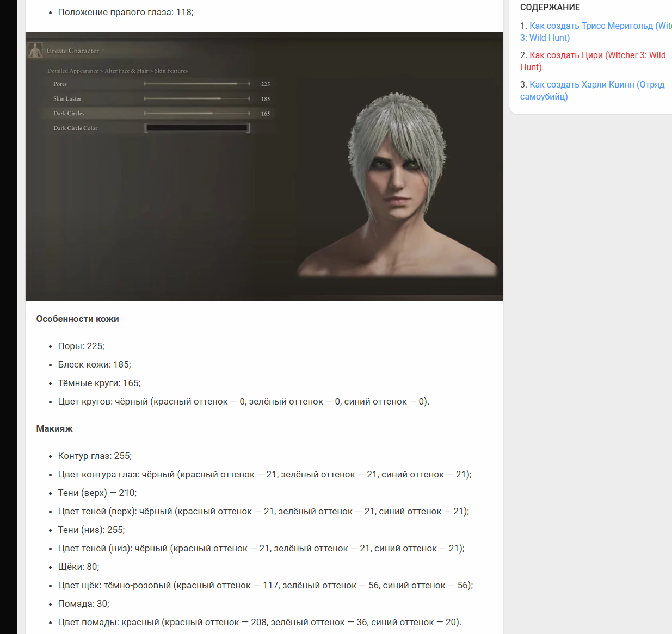
Task: Click the 'Dark Circle Color' label
Action: pyautogui.click(x=75, y=128)
